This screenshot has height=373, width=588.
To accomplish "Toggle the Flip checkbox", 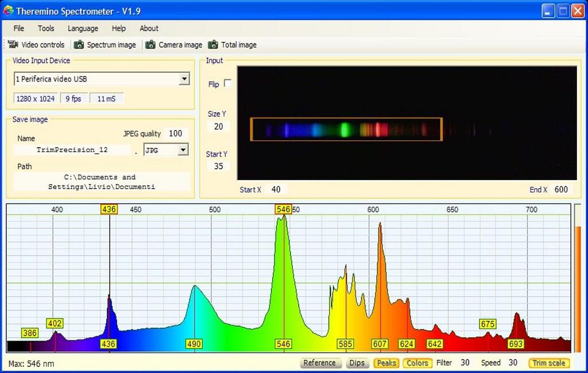I will [227, 83].
